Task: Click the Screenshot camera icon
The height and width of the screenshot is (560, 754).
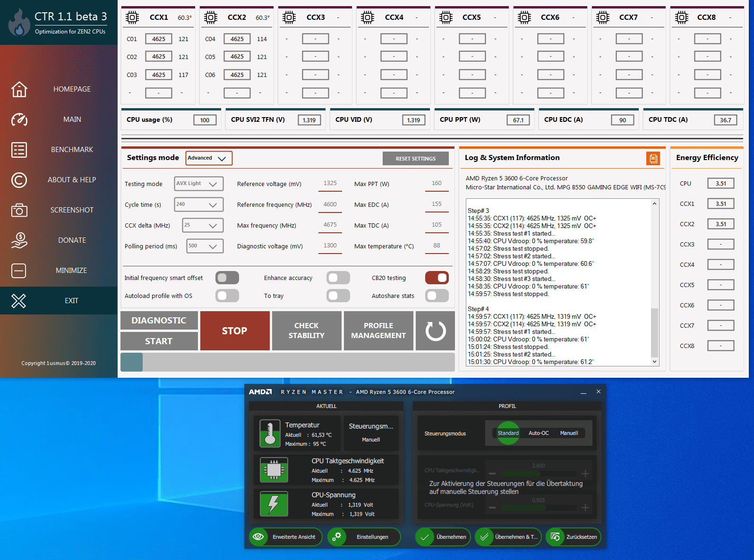Action: (x=19, y=210)
